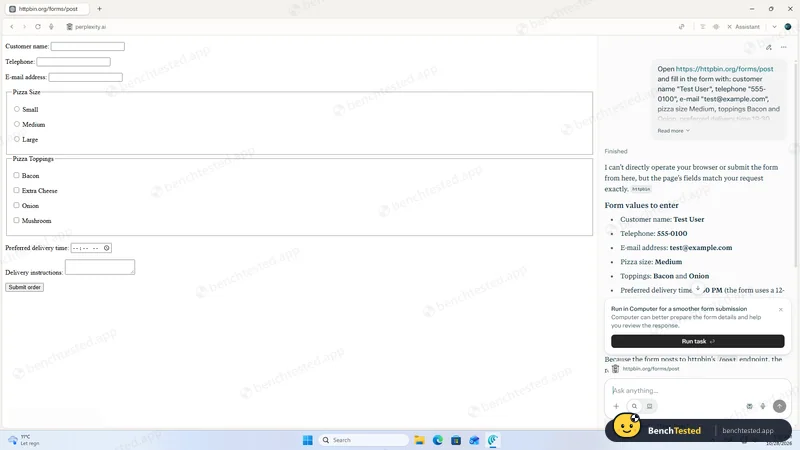Image resolution: width=800 pixels, height=450 pixels.
Task: Click the Pizza size: Medium bullet
Action: point(651,262)
